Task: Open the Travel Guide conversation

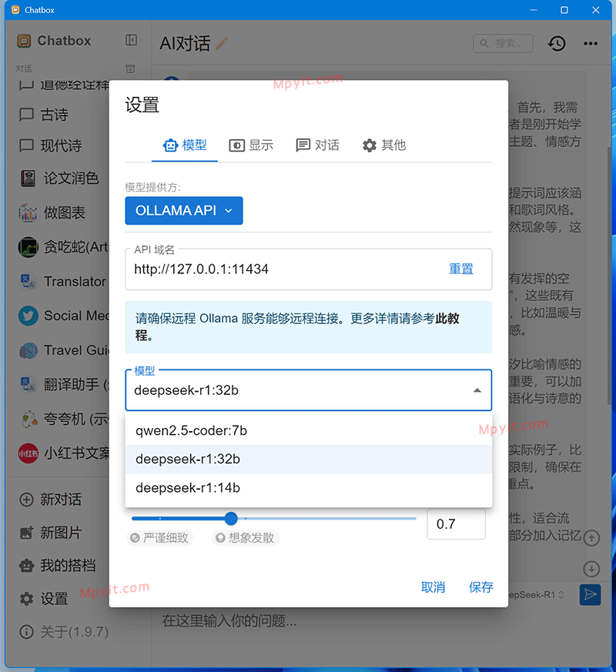Action: 63,350
